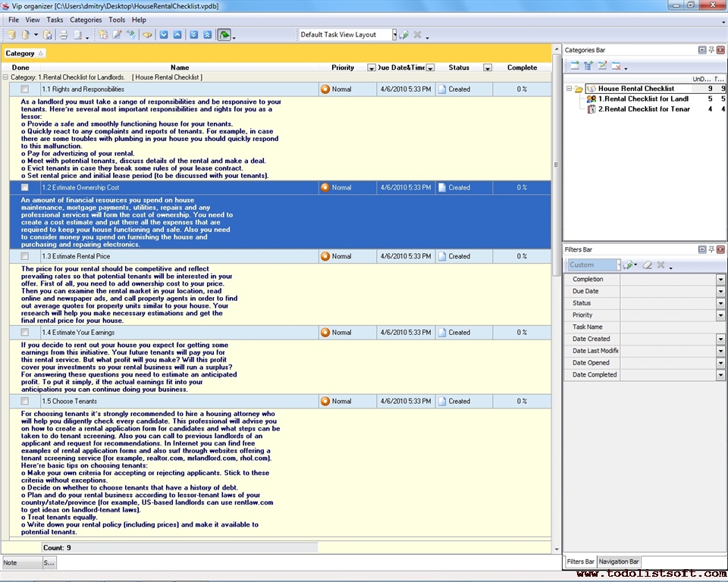Open the Default Task View Layout dropdown
Image resolution: width=728 pixels, height=582 pixels.
pos(394,35)
